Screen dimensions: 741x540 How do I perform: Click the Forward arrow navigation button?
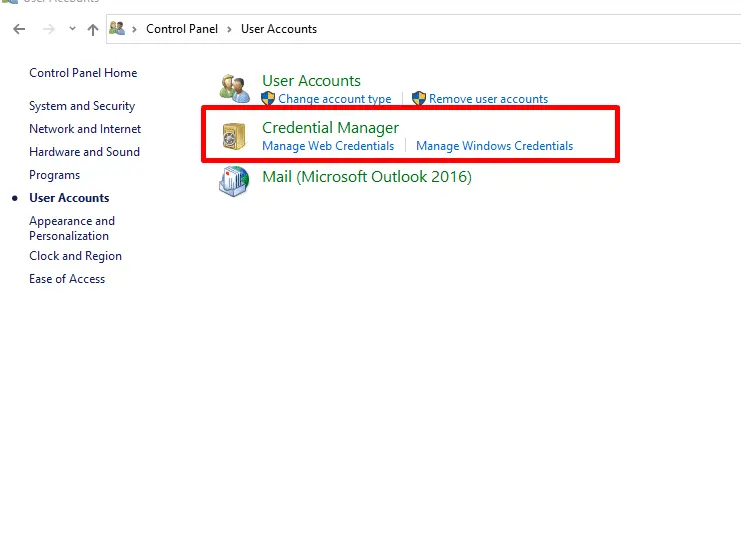(49, 29)
